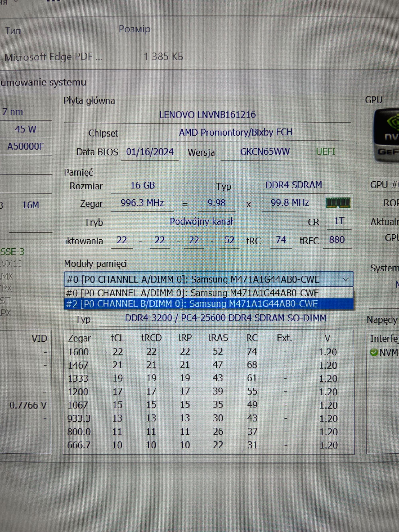Click the Розмір column header
This screenshot has width=399, height=532.
[x=134, y=29]
